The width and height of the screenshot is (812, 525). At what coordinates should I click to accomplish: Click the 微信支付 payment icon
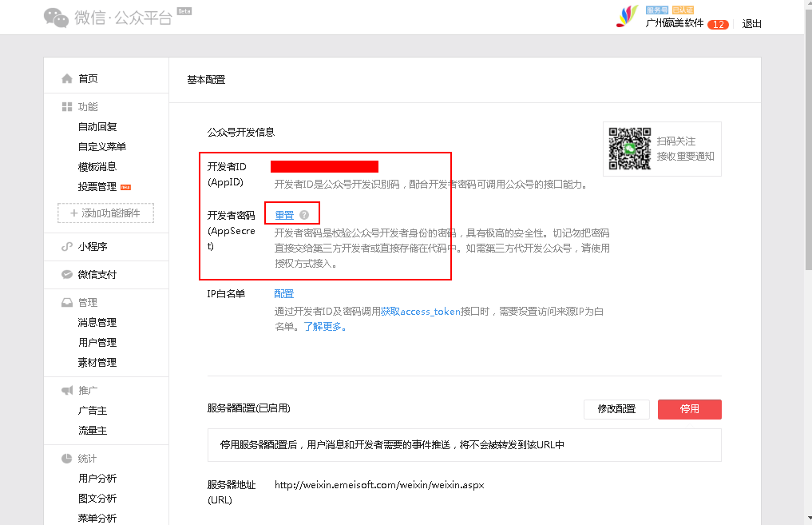pyautogui.click(x=67, y=275)
